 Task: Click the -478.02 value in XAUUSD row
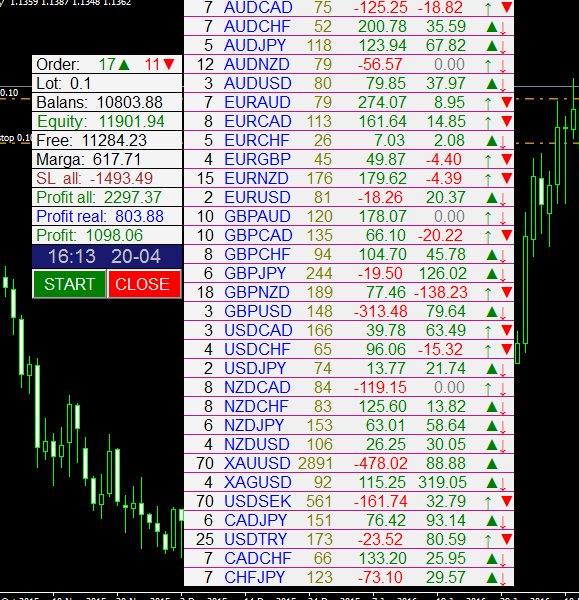(380, 463)
